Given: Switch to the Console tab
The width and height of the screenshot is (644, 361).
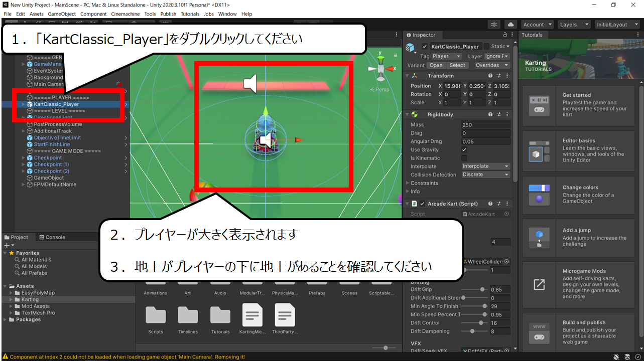Looking at the screenshot, I should 52,237.
